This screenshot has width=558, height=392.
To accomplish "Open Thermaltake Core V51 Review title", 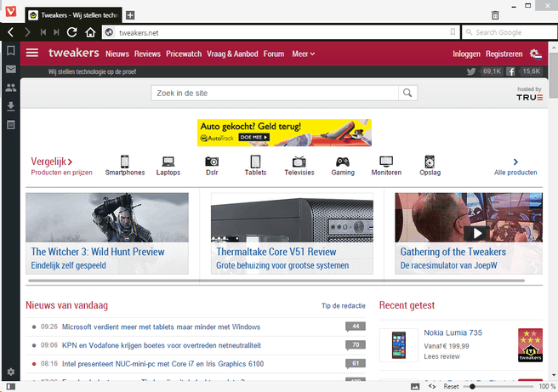I will pyautogui.click(x=276, y=252).
